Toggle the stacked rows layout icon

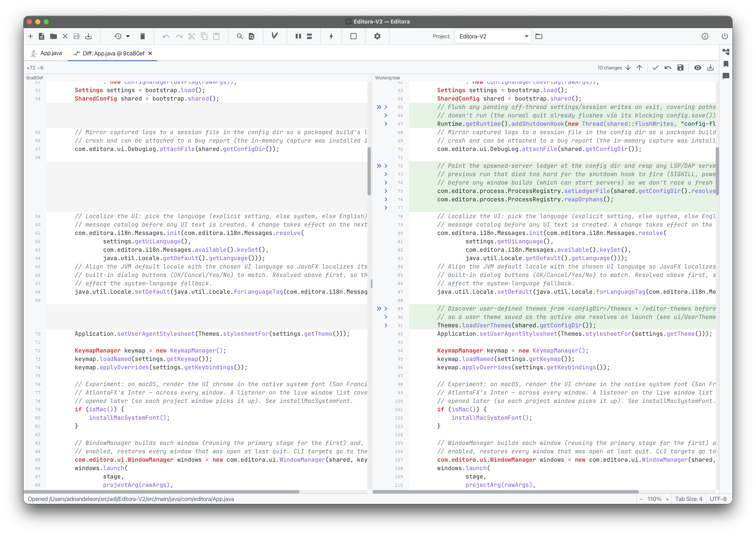[x=309, y=36]
